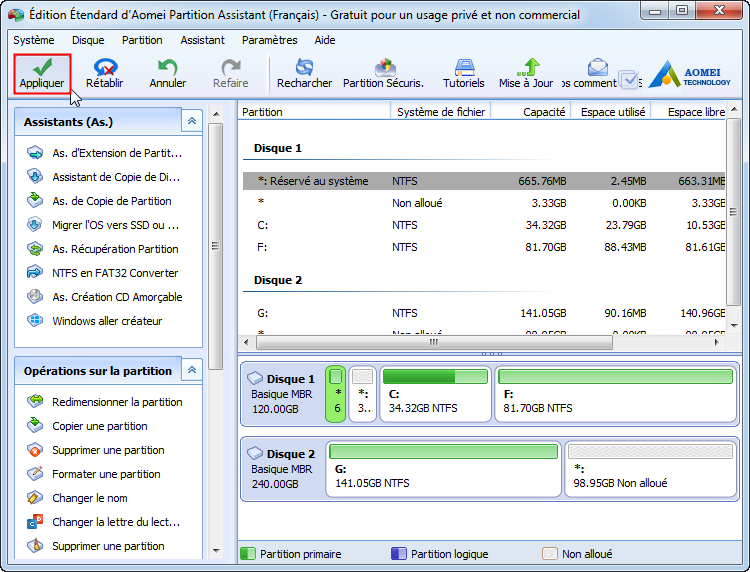750x572 pixels.
Task: Choose Copier une partition operation
Action: pyautogui.click(x=88, y=426)
